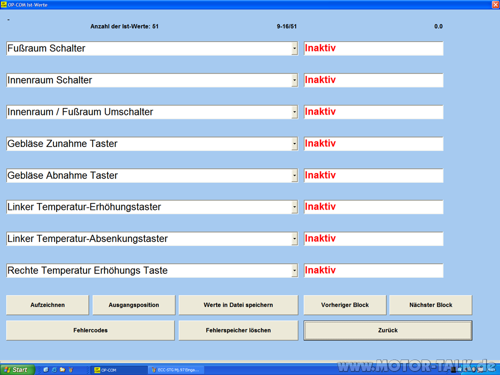500x375 pixels.
Task: Close the OP-COM Ist-Werte window
Action: (x=495, y=5)
